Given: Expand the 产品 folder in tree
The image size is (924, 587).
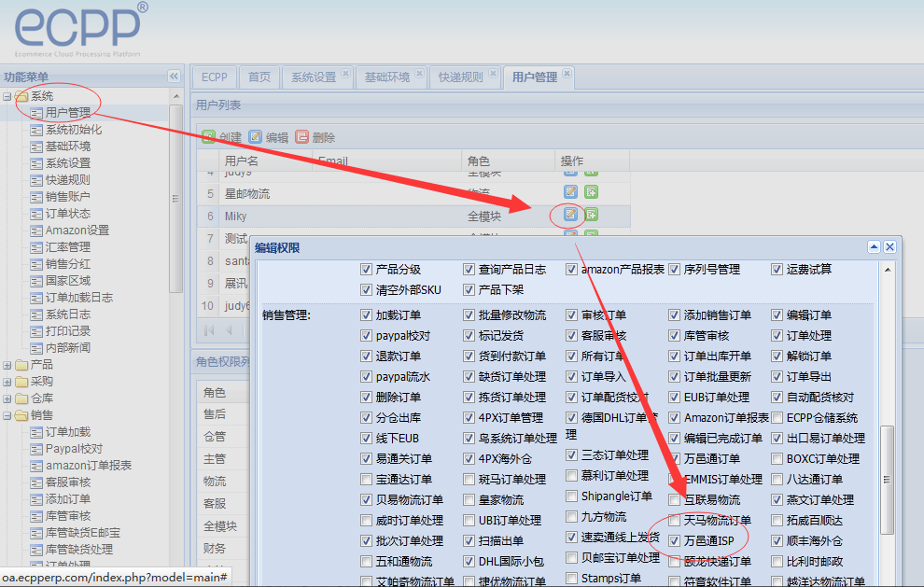Looking at the screenshot, I should point(7,365).
